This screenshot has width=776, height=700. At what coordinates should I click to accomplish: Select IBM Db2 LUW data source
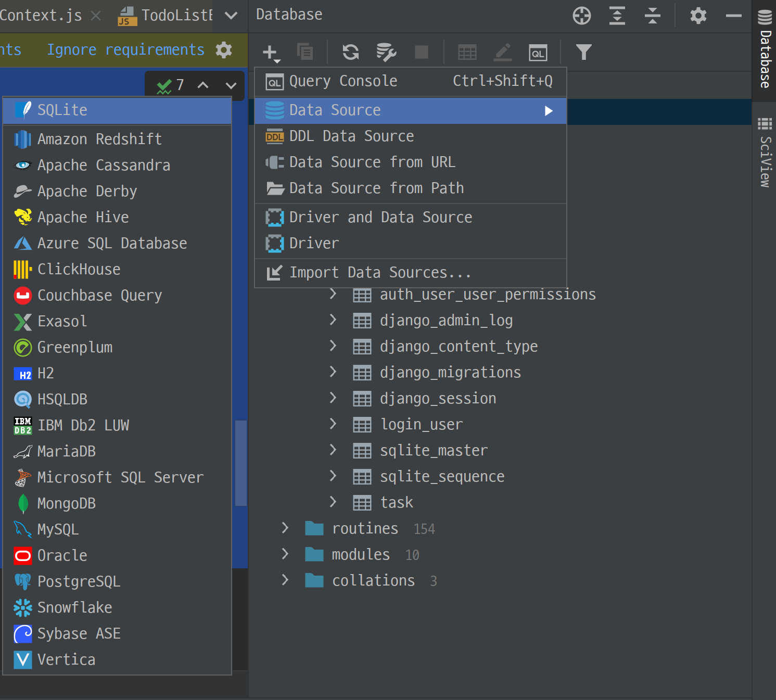117,426
